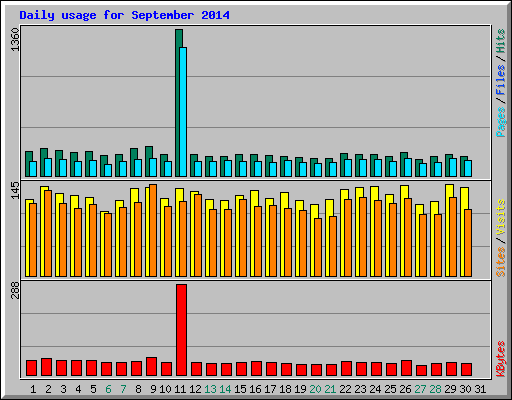Click day label 18 on the x-axis
The image size is (512, 400).
285,389
